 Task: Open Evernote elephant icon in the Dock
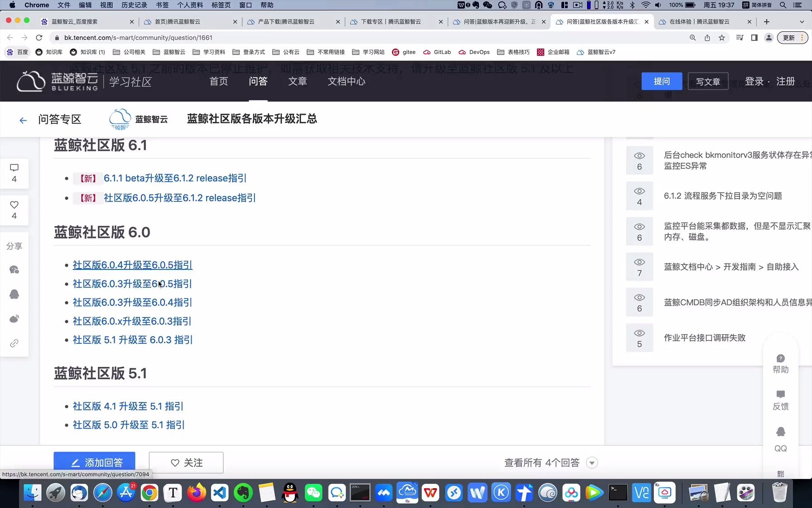pos(243,493)
